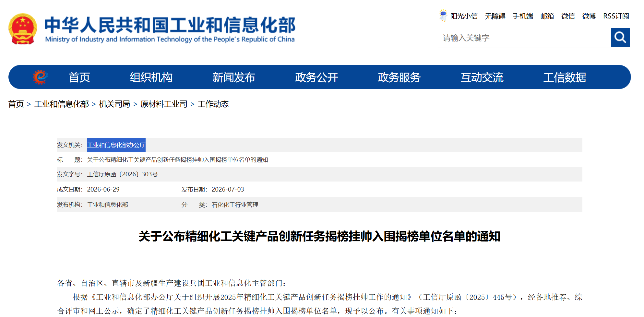Open the 微博 link
The width and height of the screenshot is (644, 317).
(x=589, y=16)
